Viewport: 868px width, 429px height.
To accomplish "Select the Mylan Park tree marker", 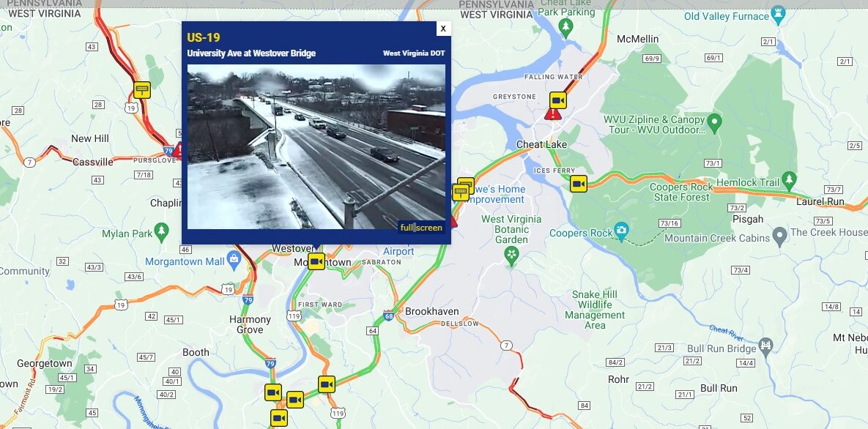I will click(161, 231).
